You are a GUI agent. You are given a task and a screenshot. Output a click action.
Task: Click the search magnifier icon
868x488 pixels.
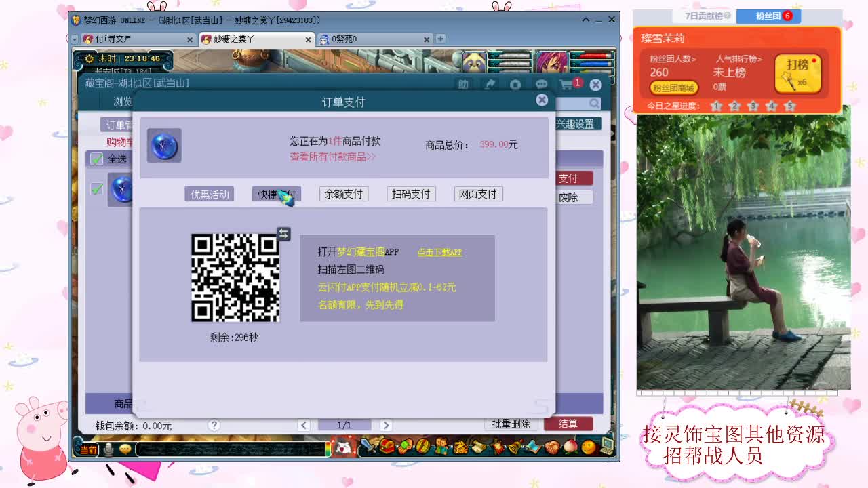[594, 104]
